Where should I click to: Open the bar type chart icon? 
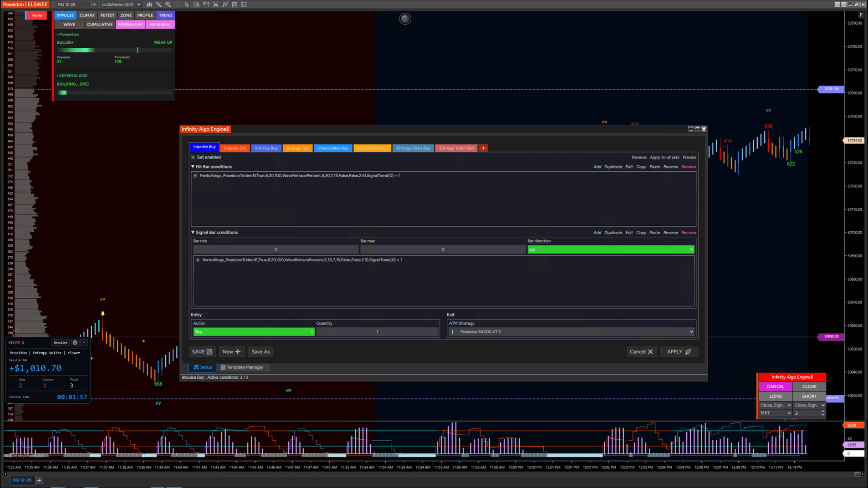(149, 5)
